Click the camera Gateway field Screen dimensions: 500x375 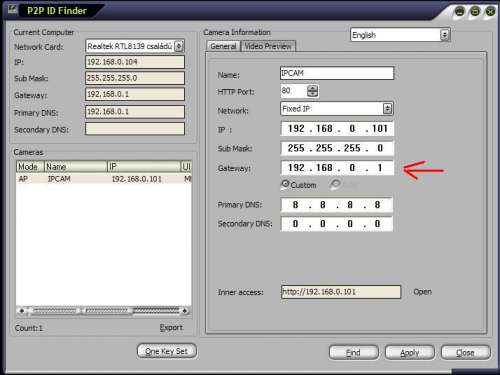point(337,168)
